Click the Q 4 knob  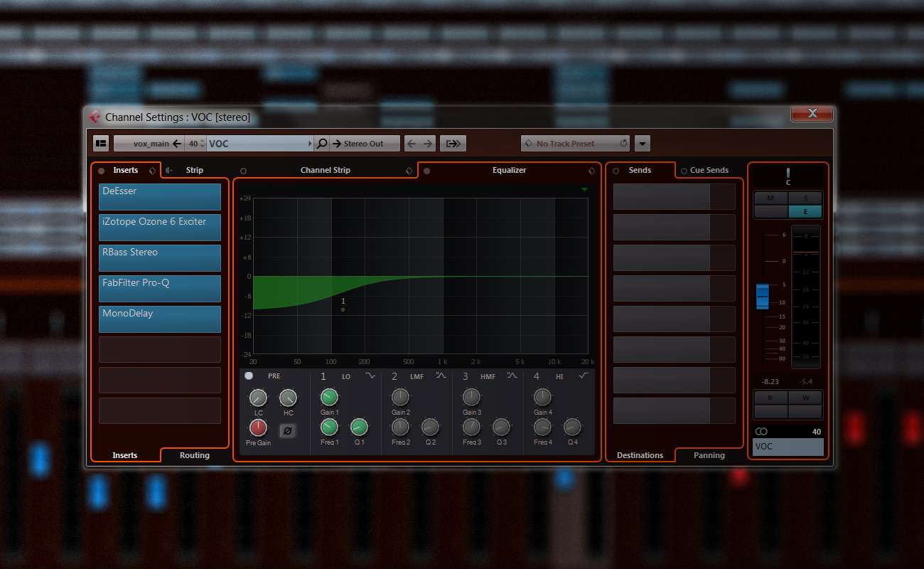tap(572, 427)
